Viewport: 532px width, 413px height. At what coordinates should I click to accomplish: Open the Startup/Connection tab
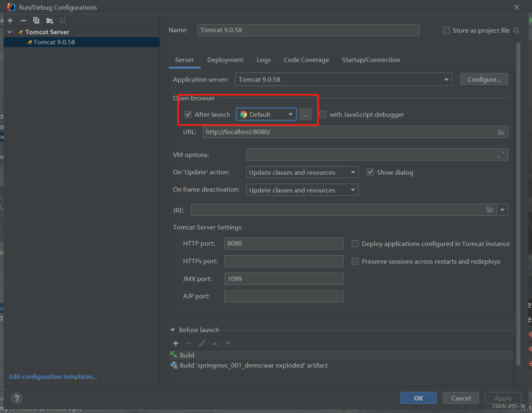[371, 60]
